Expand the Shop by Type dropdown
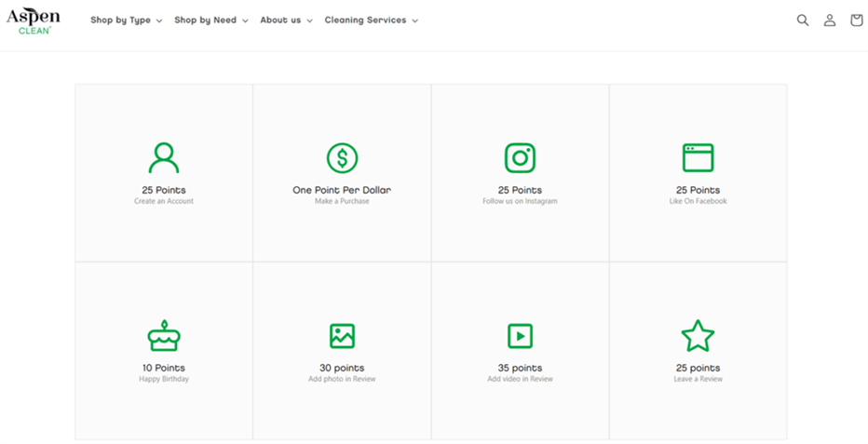 coord(126,20)
